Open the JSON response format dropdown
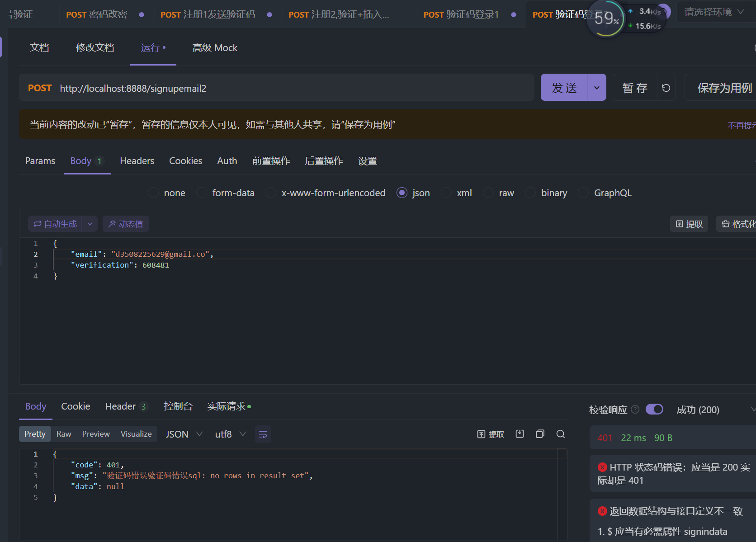Viewport: 756px width, 542px height. [x=184, y=434]
